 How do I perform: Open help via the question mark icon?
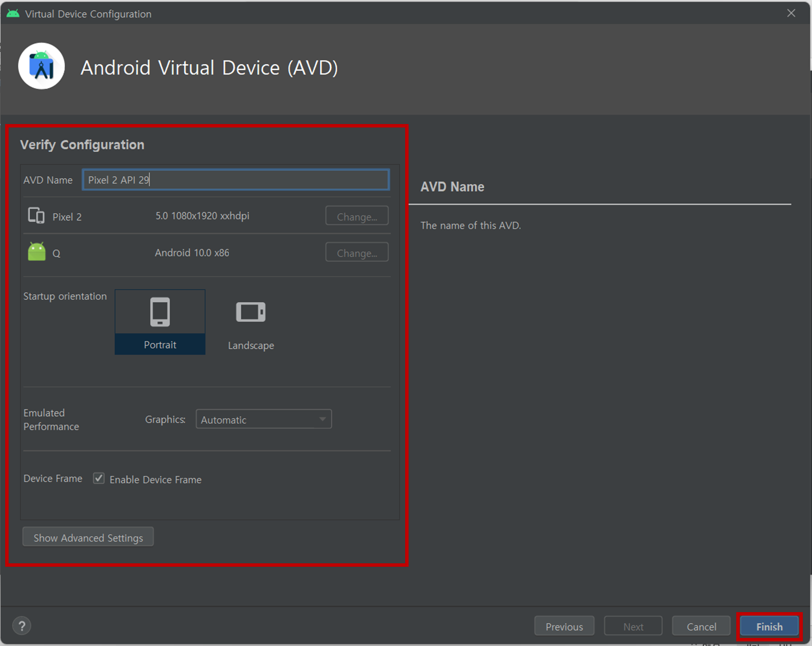point(22,626)
